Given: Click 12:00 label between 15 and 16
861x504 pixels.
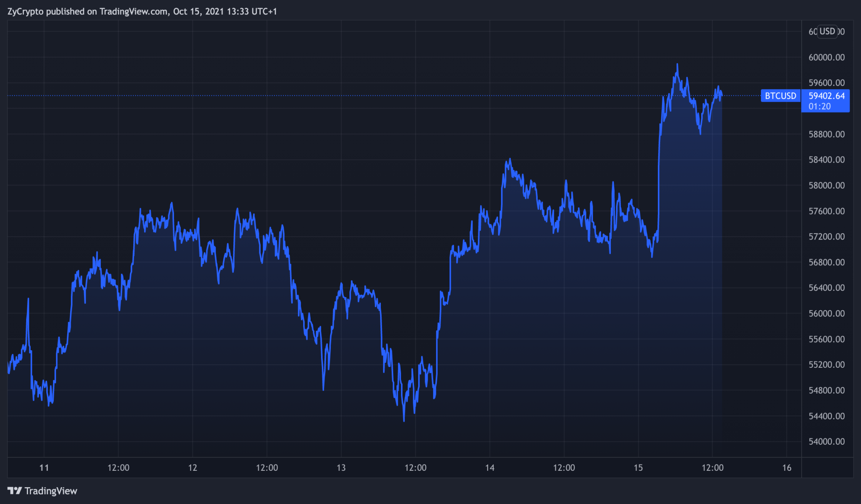Looking at the screenshot, I should point(713,468).
